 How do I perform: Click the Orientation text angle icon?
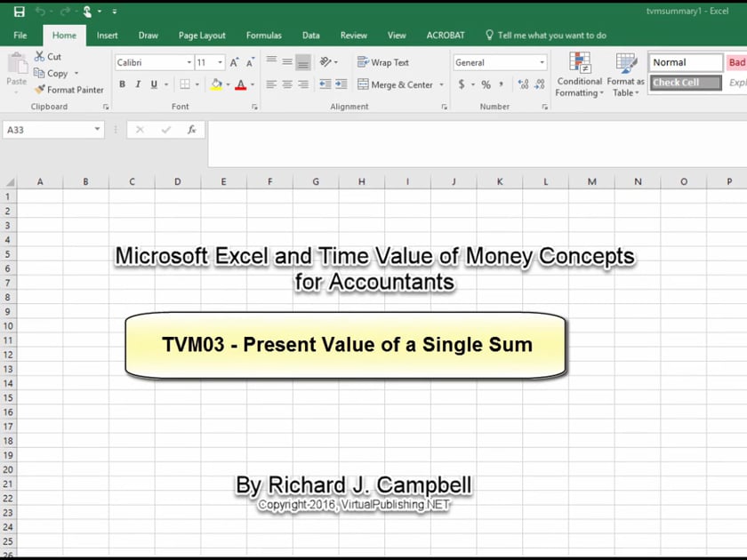[x=325, y=62]
